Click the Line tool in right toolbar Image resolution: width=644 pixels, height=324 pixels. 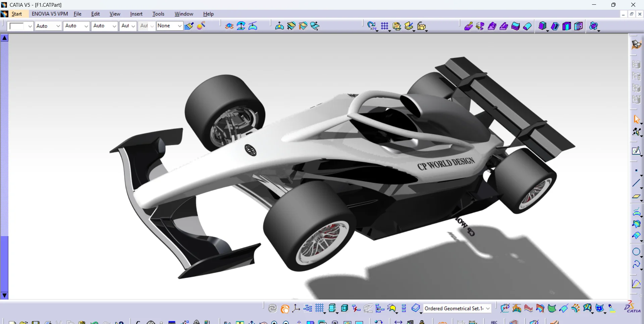pyautogui.click(x=636, y=183)
